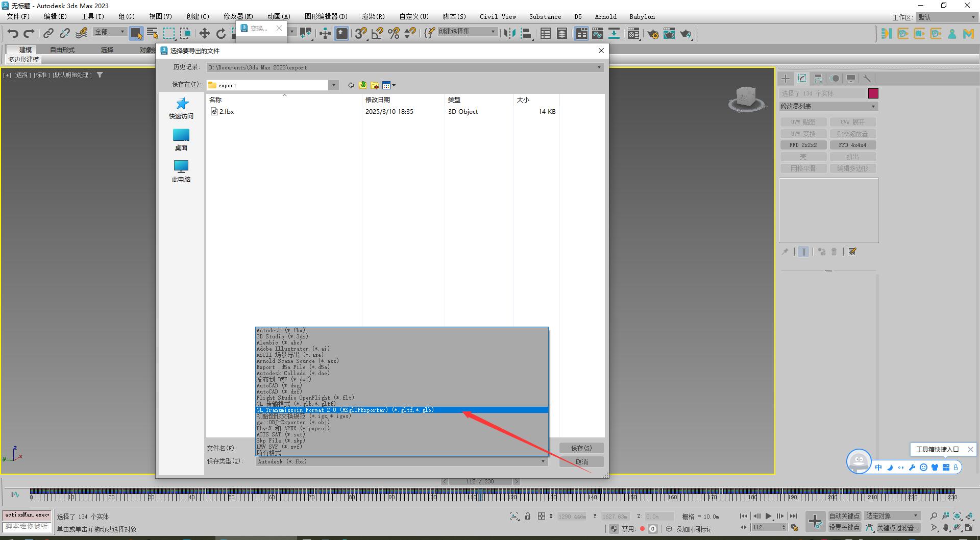980x540 pixels.
Task: Open the Configure Modifier Sets icon
Action: (x=852, y=252)
